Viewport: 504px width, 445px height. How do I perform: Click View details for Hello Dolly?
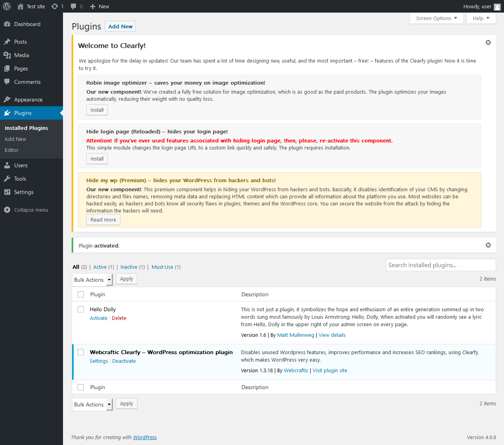point(332,335)
